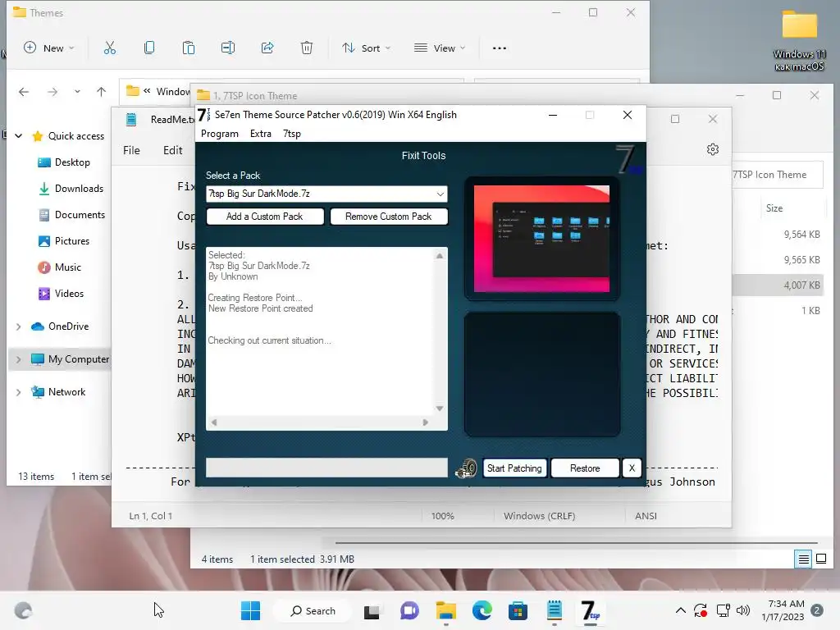
Task: Click the 100% zoom status in Notepad
Action: pos(442,516)
